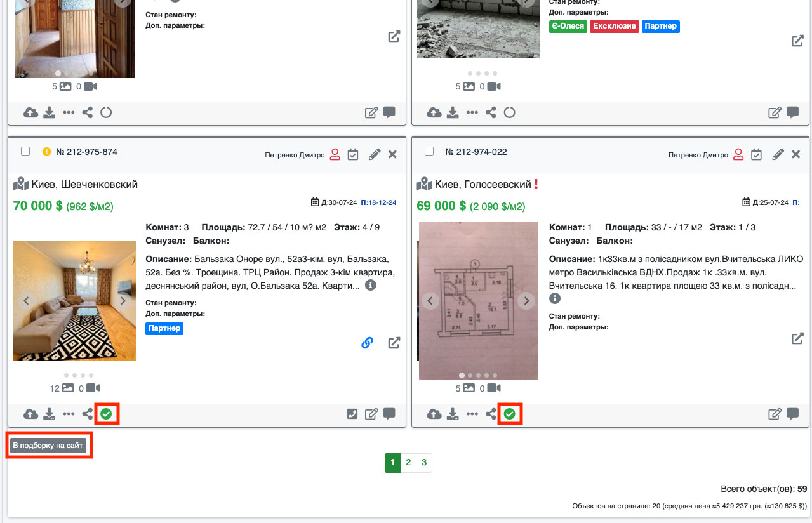Edit listing 212-974-022 with pencil icon
Screen dimensions: 812x523
click(x=778, y=154)
